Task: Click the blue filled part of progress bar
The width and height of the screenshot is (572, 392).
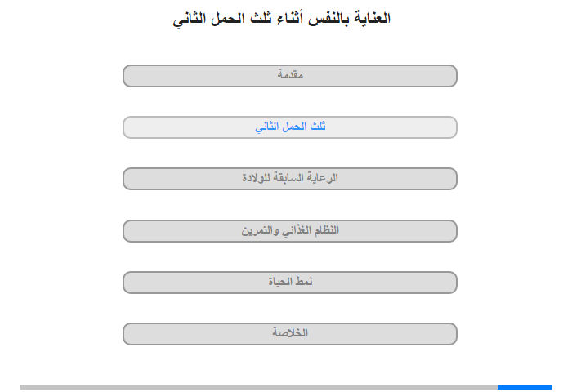Action: tap(525, 387)
